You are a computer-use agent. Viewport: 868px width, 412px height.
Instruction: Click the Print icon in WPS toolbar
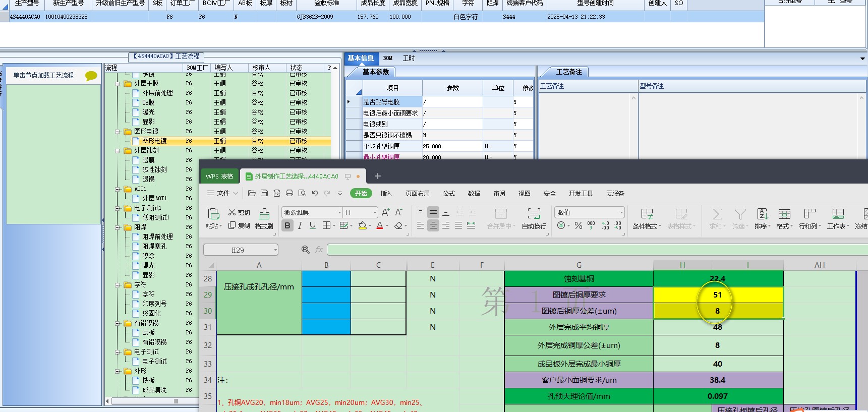pyautogui.click(x=290, y=193)
